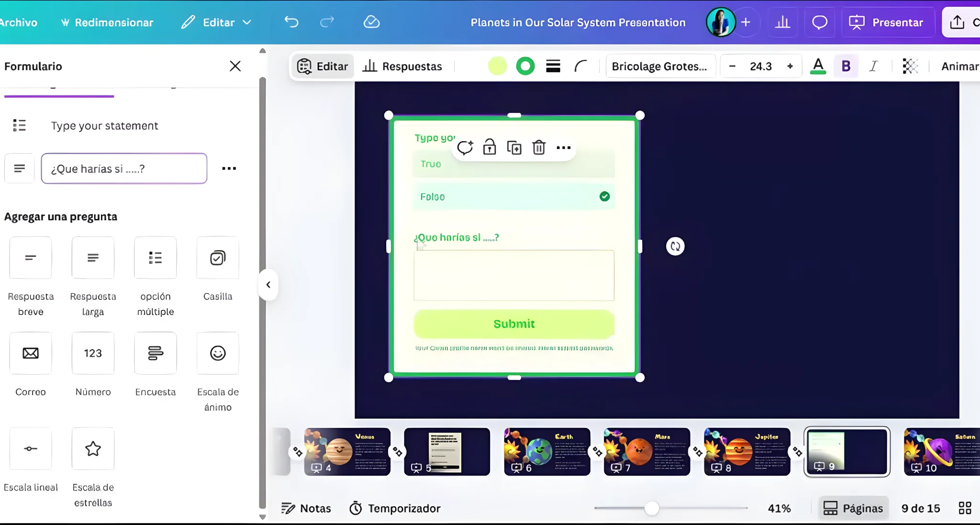Viewport: 980px width, 525px height.
Task: Duplicate the selected form element
Action: (514, 147)
